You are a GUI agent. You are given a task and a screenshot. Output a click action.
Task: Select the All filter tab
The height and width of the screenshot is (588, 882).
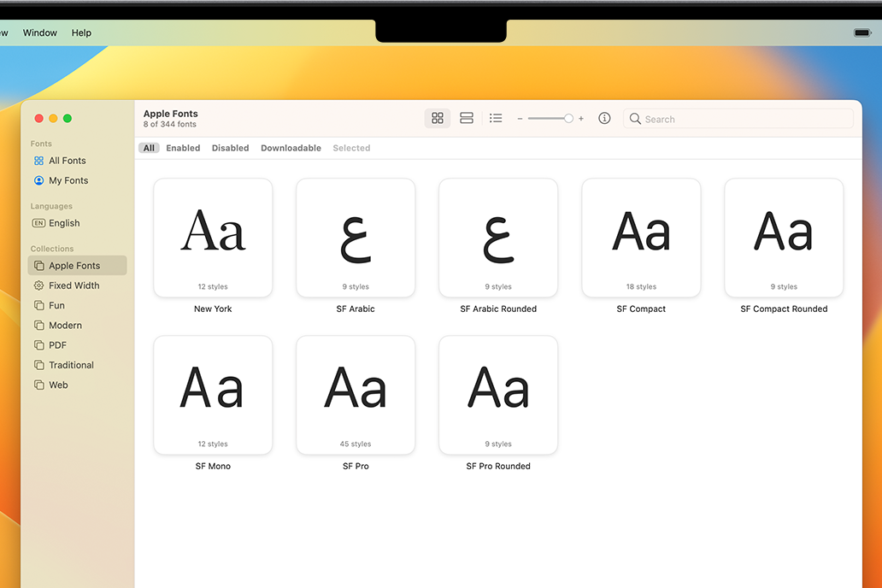pyautogui.click(x=149, y=148)
